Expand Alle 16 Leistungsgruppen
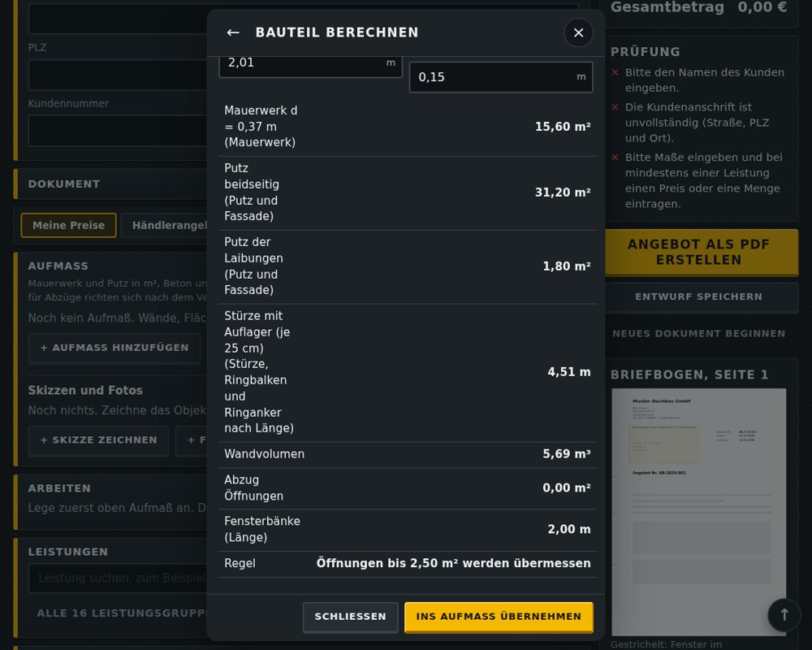Viewport: 812px width, 650px height. [x=123, y=613]
